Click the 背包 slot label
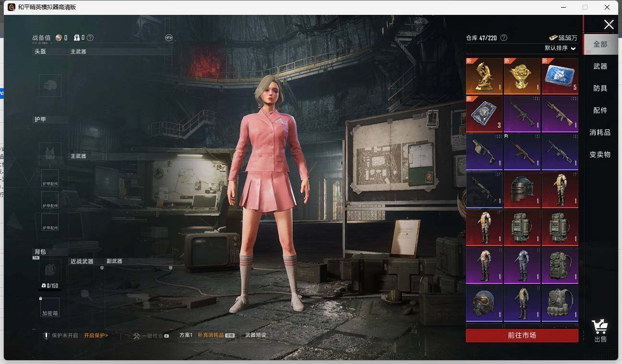The height and width of the screenshot is (364, 622). tap(40, 252)
